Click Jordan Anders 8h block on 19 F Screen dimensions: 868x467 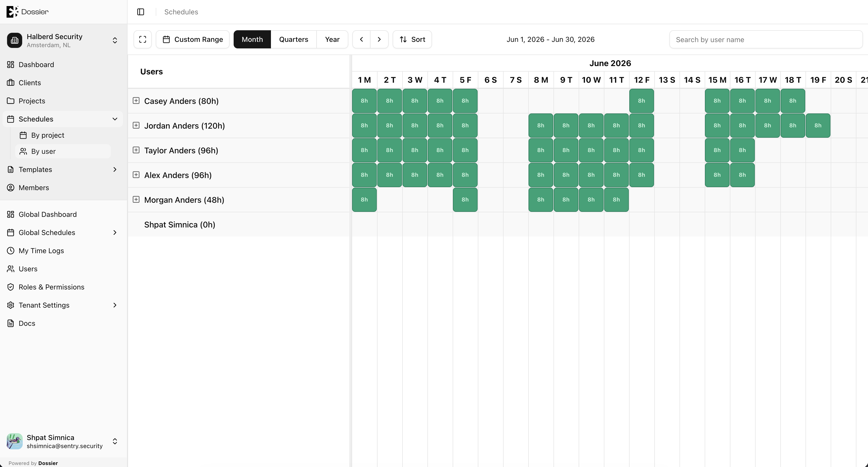pyautogui.click(x=818, y=125)
